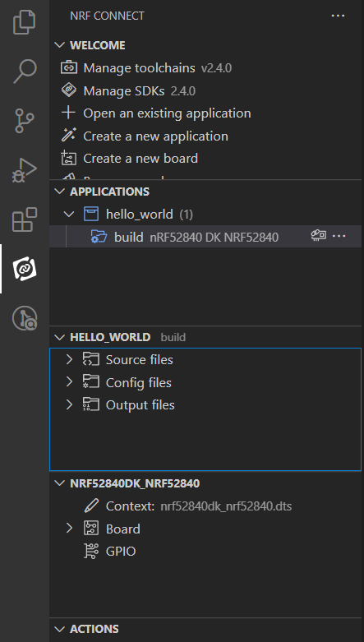364x642 pixels.
Task: Click the board/flash icon on build row
Action: pyautogui.click(x=319, y=235)
